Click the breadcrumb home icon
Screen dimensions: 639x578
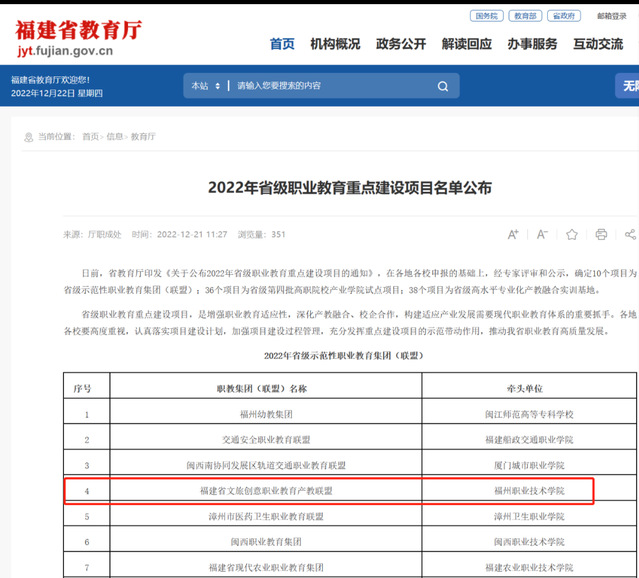click(x=27, y=136)
